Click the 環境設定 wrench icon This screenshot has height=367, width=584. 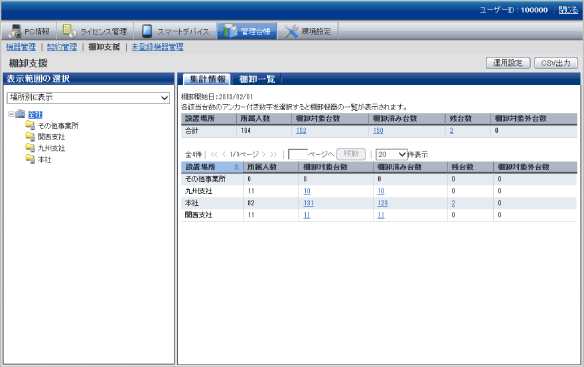[x=291, y=31]
